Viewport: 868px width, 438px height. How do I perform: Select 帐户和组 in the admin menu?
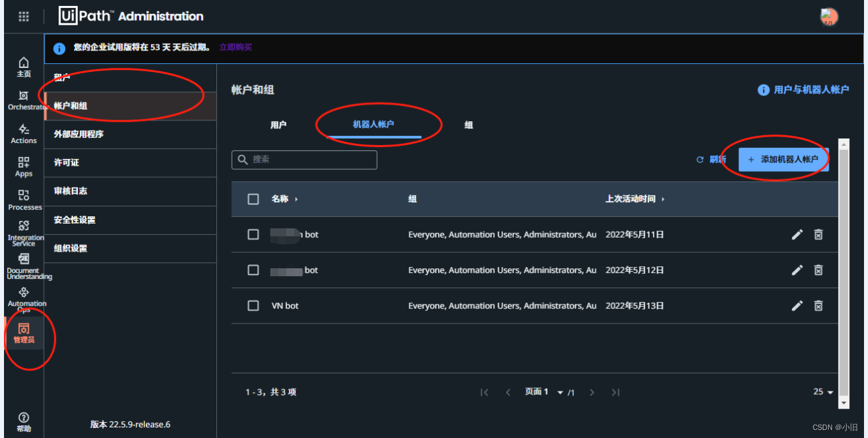(130, 106)
